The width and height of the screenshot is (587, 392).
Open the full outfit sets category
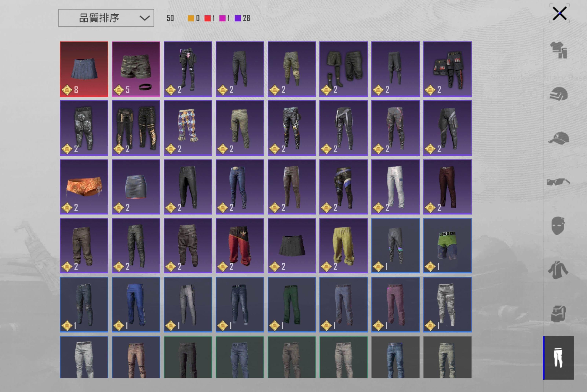tap(559, 50)
